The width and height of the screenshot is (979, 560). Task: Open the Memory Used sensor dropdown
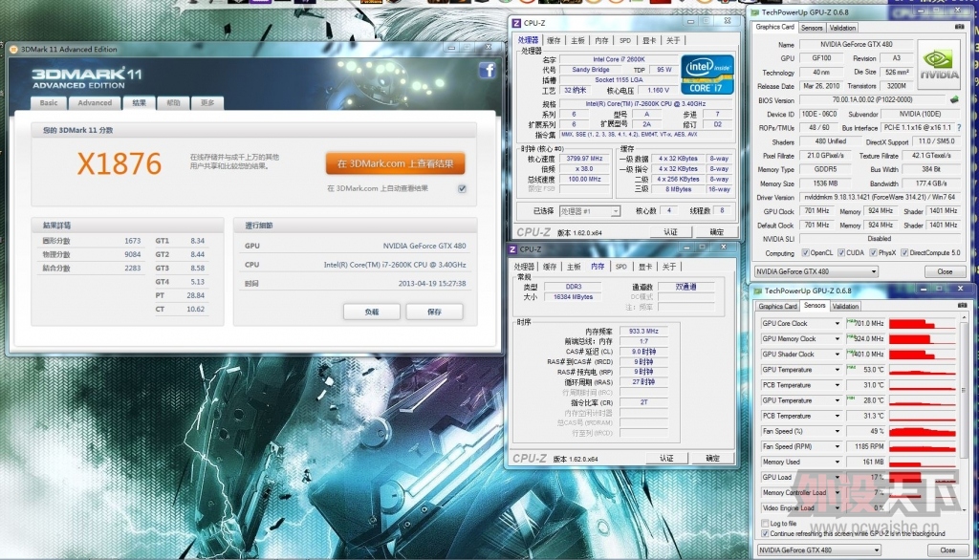pyautogui.click(x=838, y=462)
